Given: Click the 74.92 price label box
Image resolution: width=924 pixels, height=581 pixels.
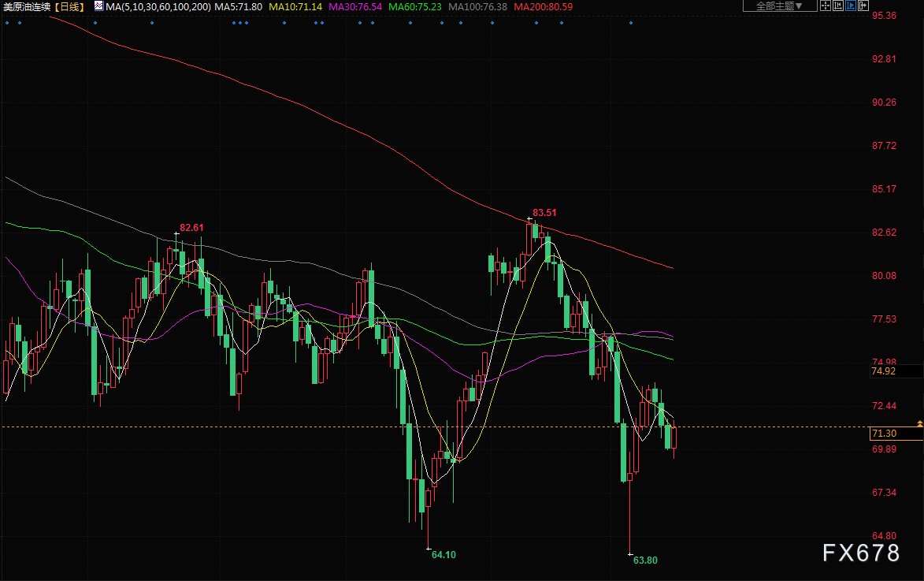Looking at the screenshot, I should pyautogui.click(x=884, y=371).
